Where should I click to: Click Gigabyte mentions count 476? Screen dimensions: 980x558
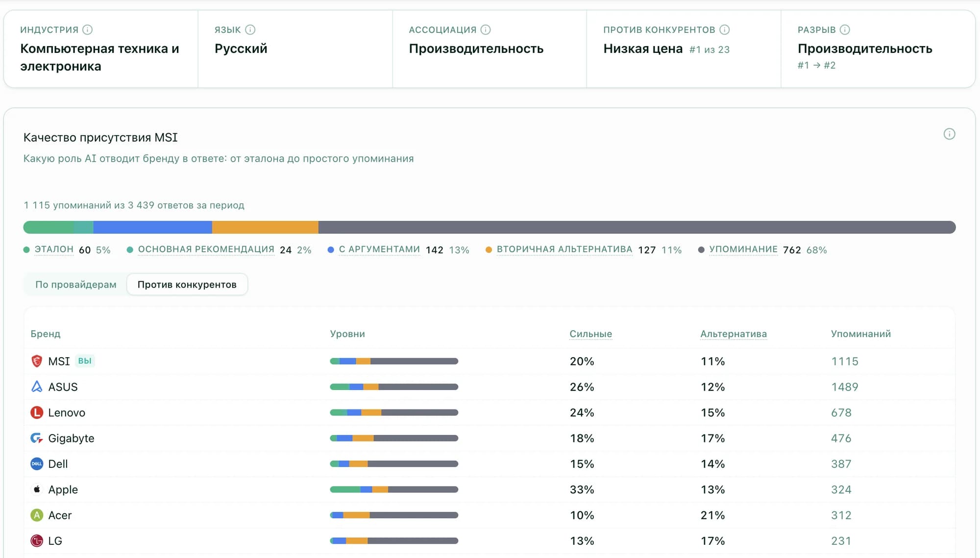(x=841, y=438)
